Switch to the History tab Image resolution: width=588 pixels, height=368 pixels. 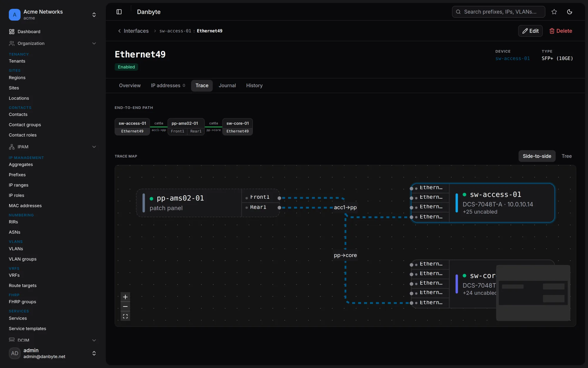pos(254,85)
